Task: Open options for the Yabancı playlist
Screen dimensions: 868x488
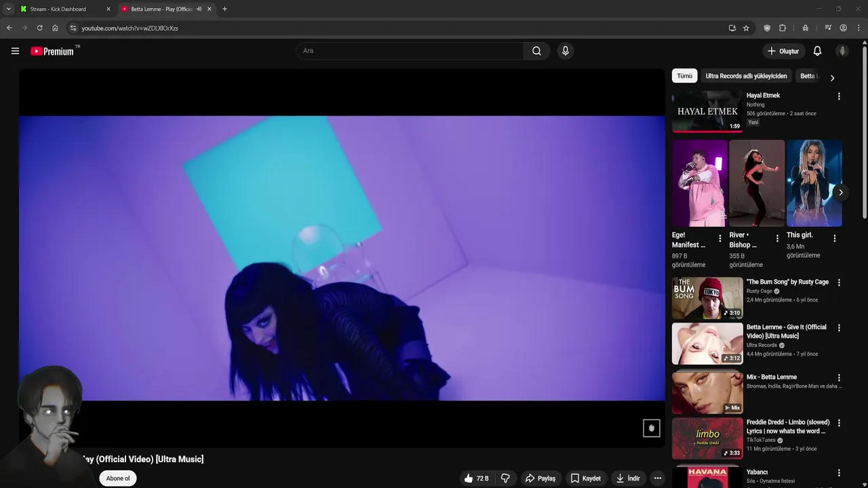Action: [x=839, y=472]
